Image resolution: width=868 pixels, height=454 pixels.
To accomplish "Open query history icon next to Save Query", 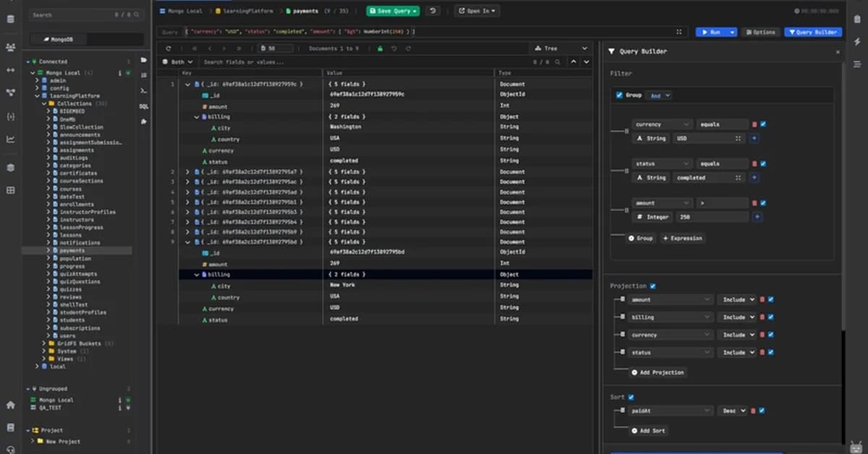I will tap(433, 11).
